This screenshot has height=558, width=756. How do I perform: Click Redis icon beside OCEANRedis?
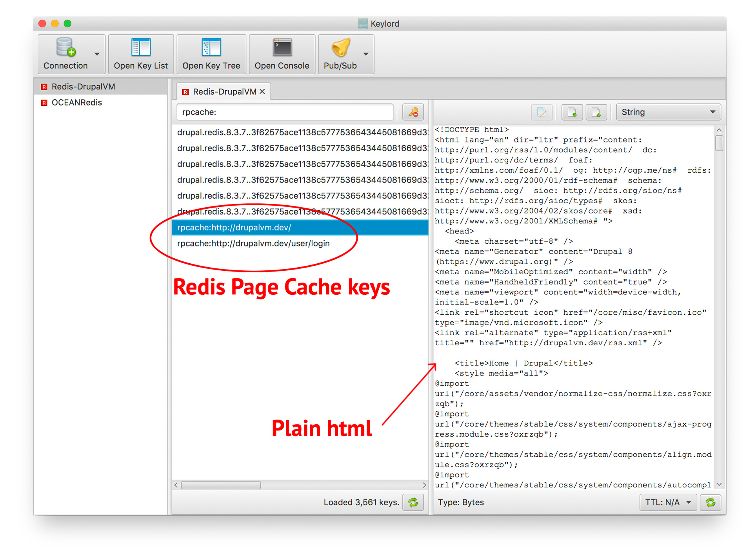[x=44, y=103]
